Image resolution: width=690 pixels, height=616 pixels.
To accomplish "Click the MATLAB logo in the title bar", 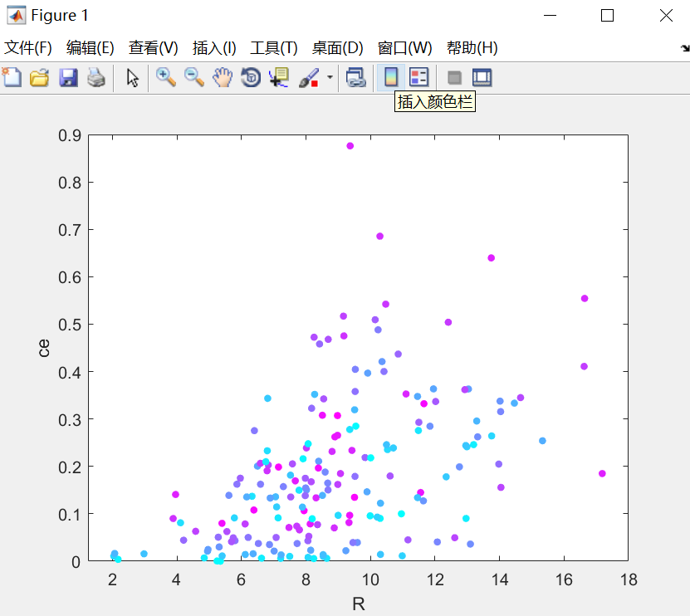I will (x=17, y=16).
